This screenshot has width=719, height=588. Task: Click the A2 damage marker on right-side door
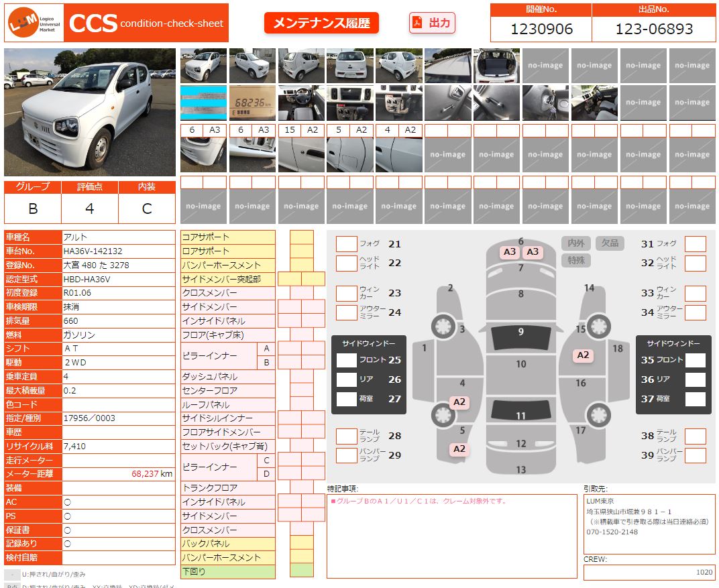tap(583, 355)
